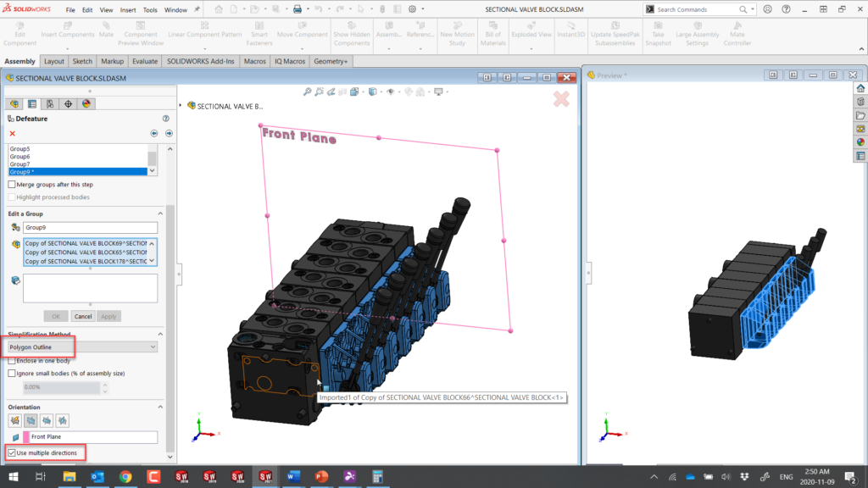This screenshot has width=868, height=488.
Task: Expand the SECTIONAL VALVE B.. flyout tree
Action: point(181,106)
